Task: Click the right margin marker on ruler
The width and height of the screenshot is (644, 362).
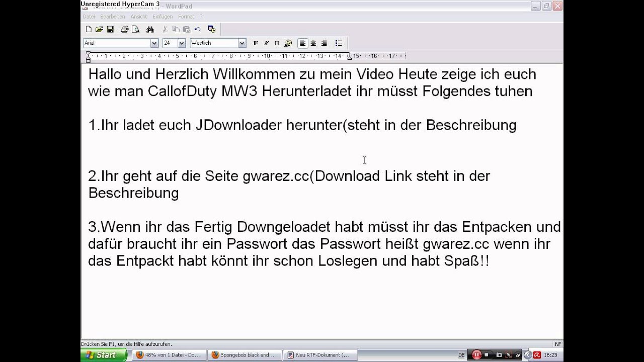Action: click(x=350, y=57)
